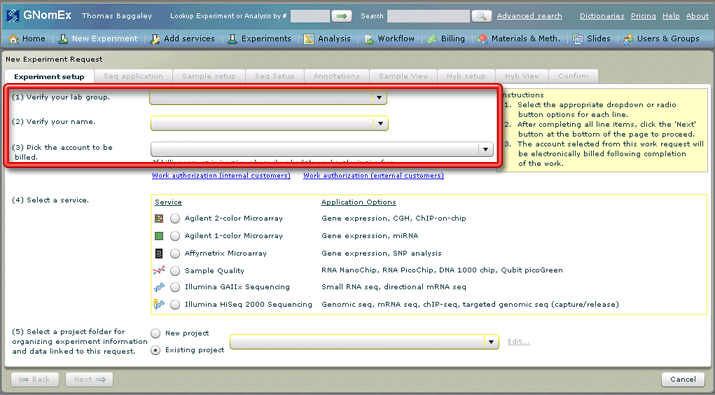Open the Hyb View tab
Screen dimensions: 715x395
522,76
